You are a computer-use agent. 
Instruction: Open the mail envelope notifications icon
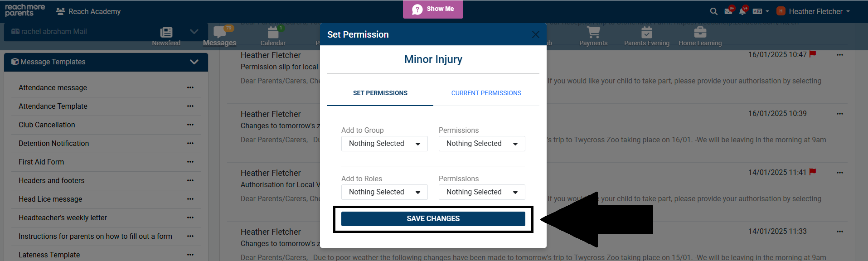(x=728, y=11)
